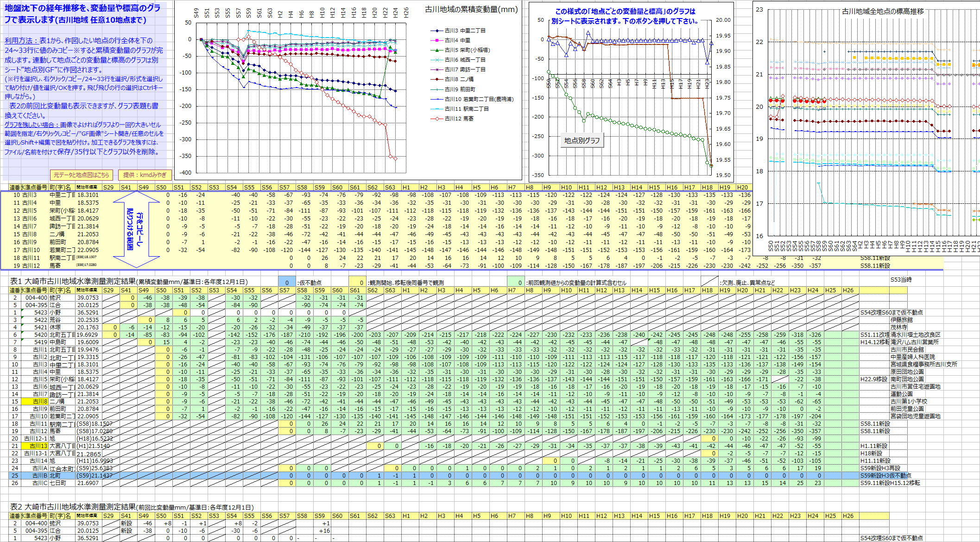Select value cell 21.6907
980x542 pixels.
[x=88, y=483]
